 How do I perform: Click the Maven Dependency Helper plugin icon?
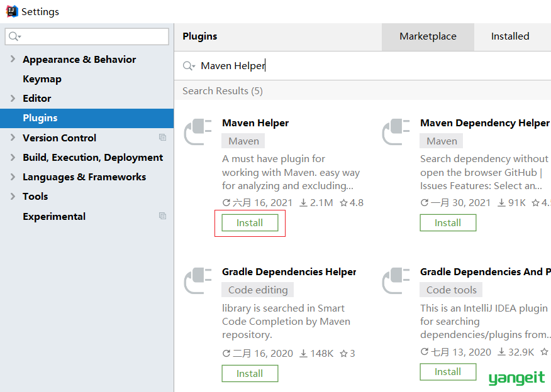396,131
